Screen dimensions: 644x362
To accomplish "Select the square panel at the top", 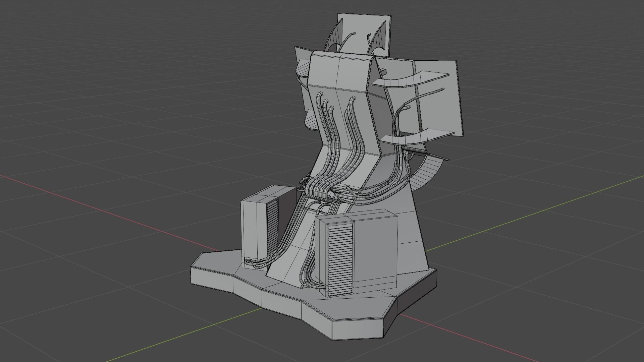I will point(364,34).
